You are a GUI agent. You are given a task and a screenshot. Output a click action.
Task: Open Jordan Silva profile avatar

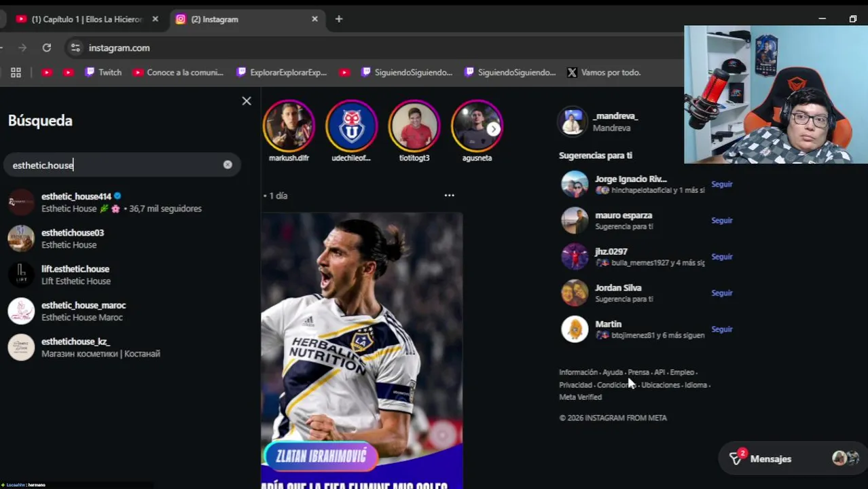[575, 293]
